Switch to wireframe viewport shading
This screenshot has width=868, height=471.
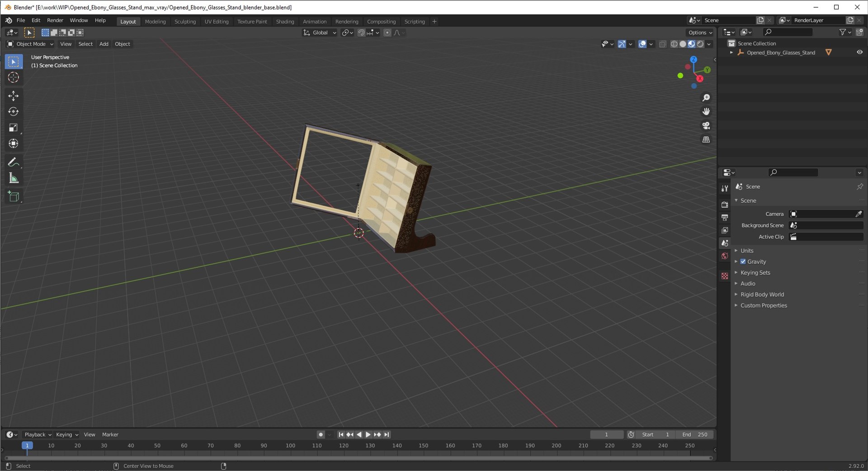674,44
